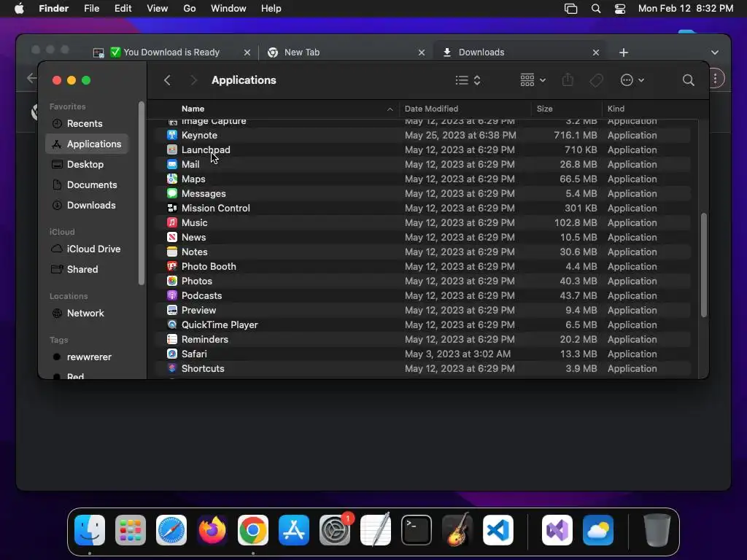This screenshot has width=747, height=560.
Task: Select Recents in Finder sidebar
Action: pos(87,124)
